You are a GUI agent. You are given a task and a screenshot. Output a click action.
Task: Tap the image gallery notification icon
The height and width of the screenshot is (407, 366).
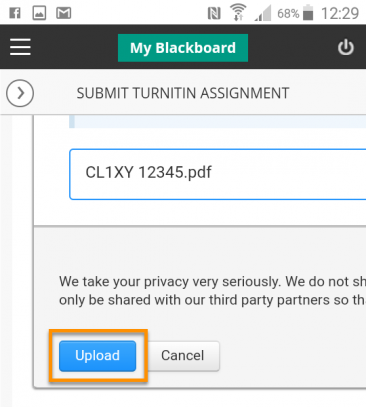(39, 13)
